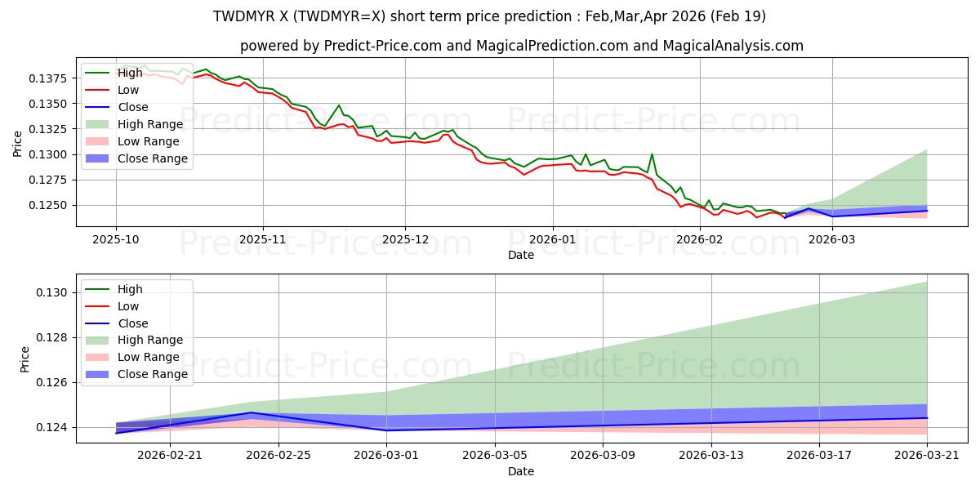Click the 2026-03-01 tick on bottom x-axis
The width and height of the screenshot is (980, 490).
click(x=386, y=457)
